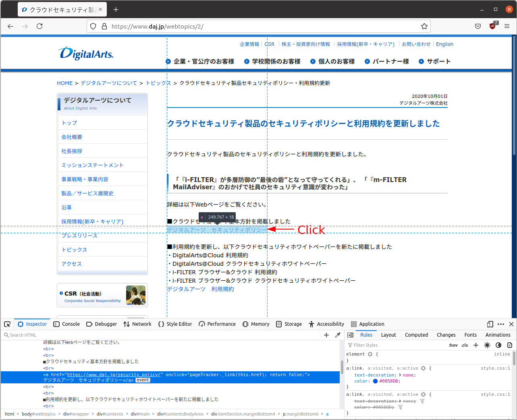Open the split console icon
Image resolution: width=517 pixels, height=420 pixels.
[x=489, y=324]
